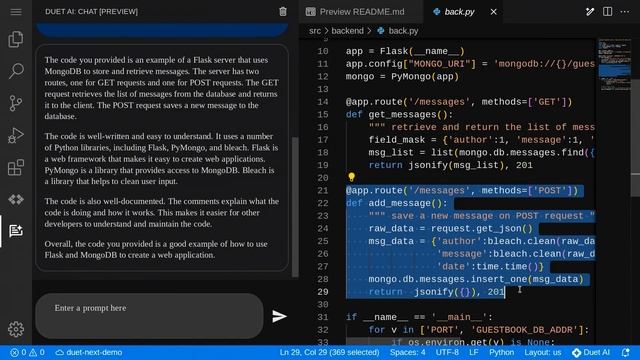Click Duet AI in status bar
Image resolution: width=640 pixels, height=360 pixels.
[591, 352]
